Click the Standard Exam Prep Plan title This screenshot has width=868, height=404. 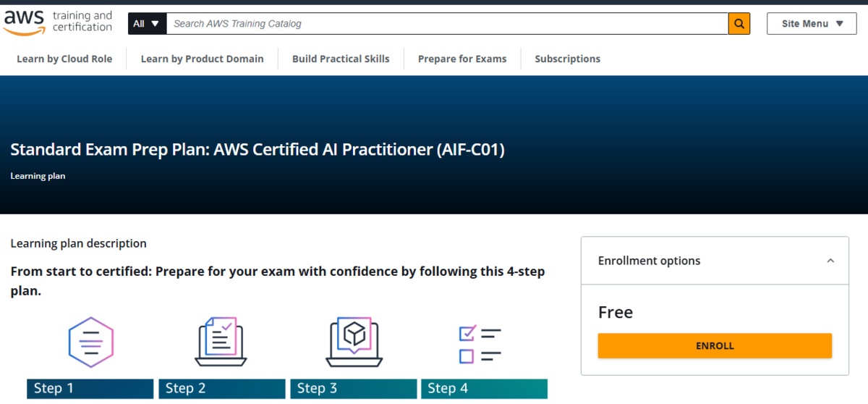tap(258, 150)
